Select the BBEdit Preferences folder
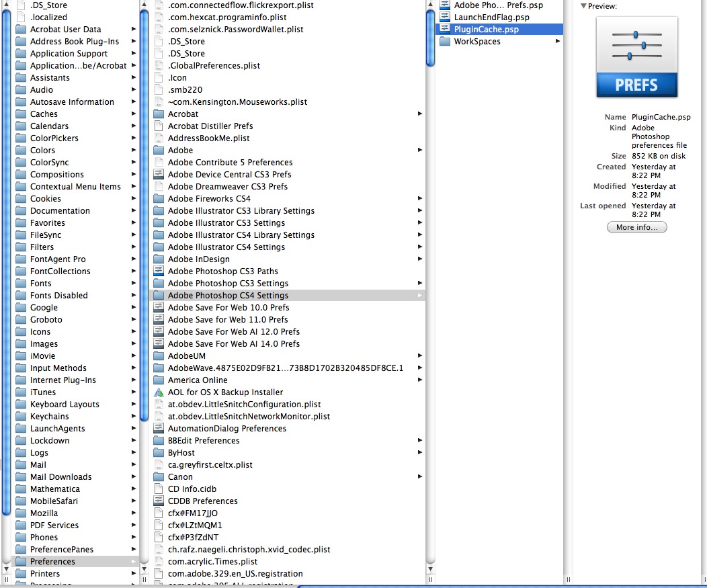 [203, 441]
